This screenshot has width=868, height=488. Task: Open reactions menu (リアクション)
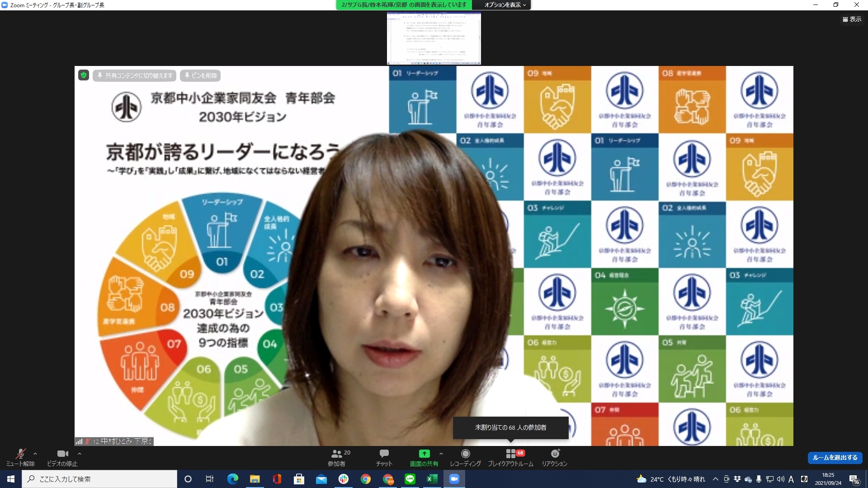click(x=555, y=457)
